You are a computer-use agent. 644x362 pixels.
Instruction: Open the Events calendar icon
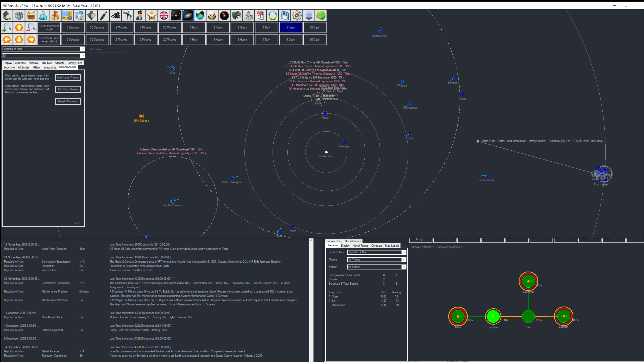(260, 15)
